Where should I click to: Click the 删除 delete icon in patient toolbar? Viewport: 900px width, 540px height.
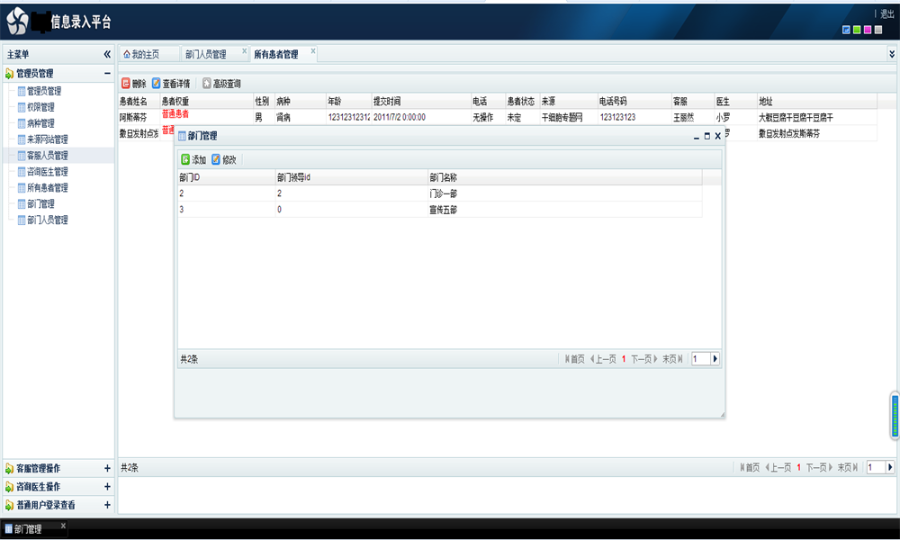pos(126,84)
